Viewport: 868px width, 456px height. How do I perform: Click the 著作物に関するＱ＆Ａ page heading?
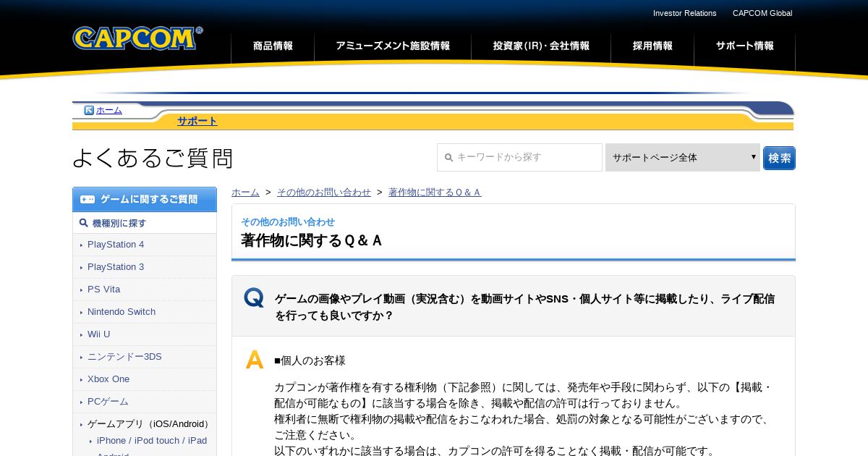[x=312, y=240]
